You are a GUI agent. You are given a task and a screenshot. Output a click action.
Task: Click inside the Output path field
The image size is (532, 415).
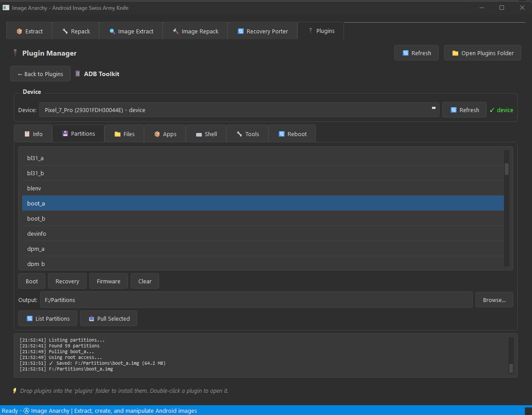pyautogui.click(x=178, y=299)
